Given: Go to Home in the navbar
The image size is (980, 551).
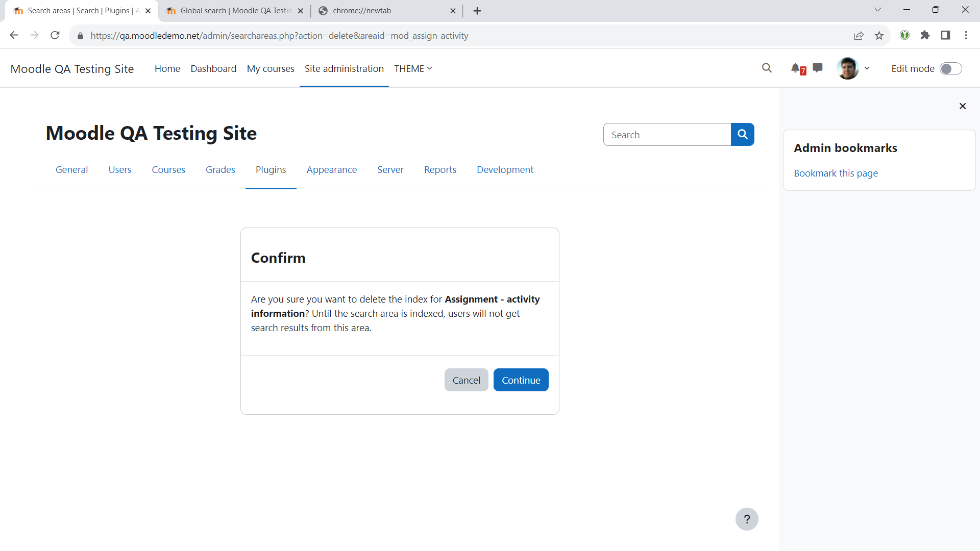Looking at the screenshot, I should (x=167, y=68).
